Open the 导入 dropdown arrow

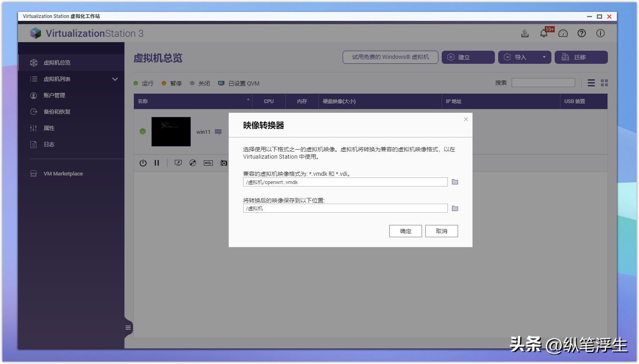click(544, 57)
